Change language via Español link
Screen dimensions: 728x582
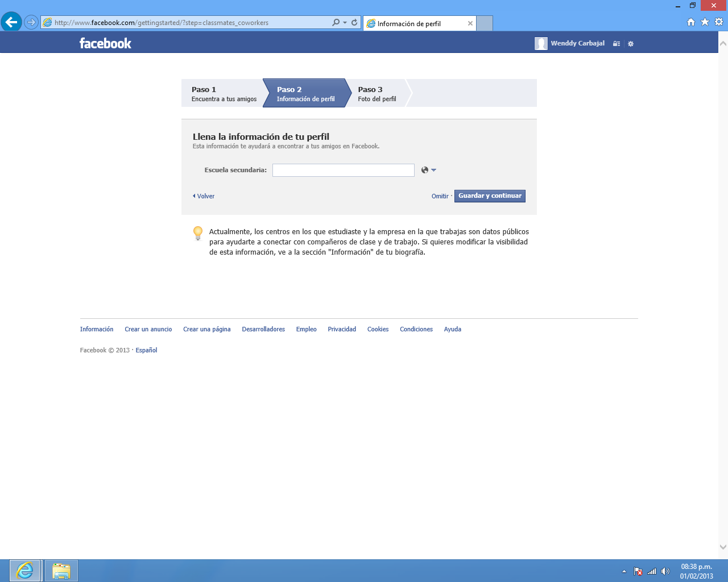click(x=146, y=350)
